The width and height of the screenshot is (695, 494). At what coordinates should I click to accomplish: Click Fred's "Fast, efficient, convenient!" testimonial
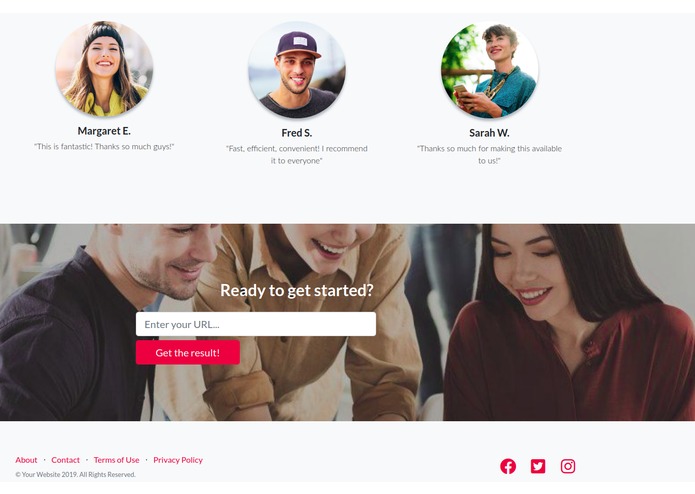coord(297,154)
